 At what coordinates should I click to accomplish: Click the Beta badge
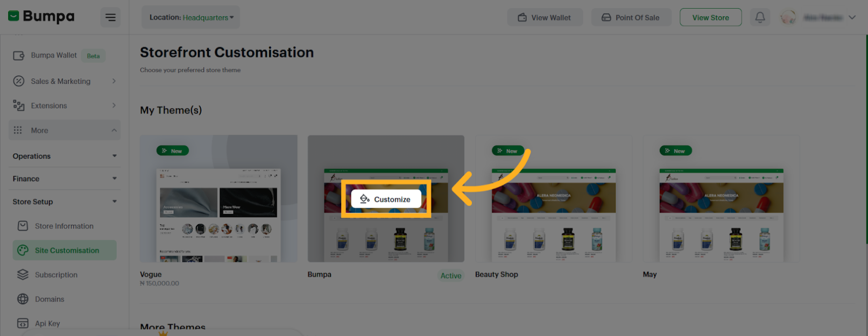(x=94, y=56)
